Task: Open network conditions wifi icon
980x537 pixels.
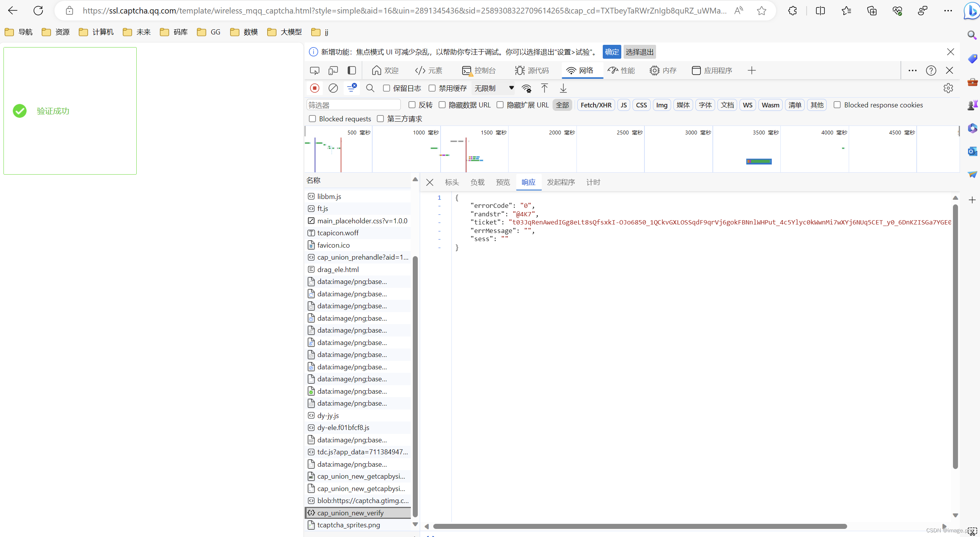Action: click(526, 88)
